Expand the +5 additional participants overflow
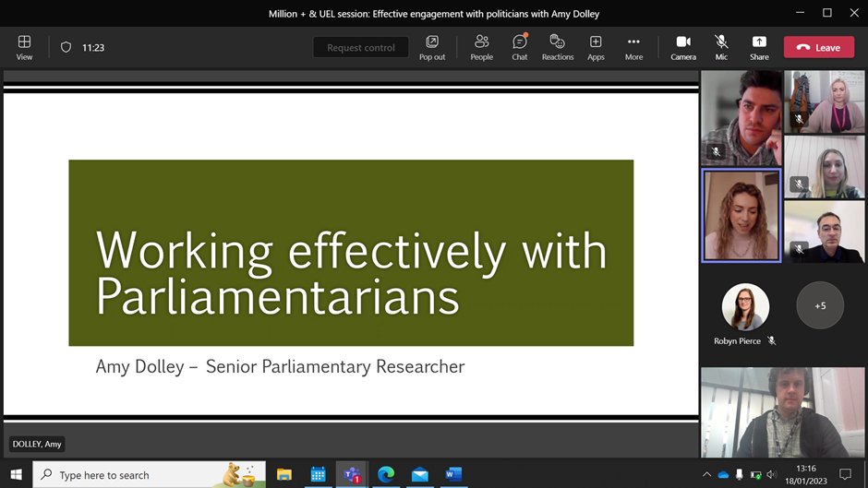 click(x=820, y=305)
